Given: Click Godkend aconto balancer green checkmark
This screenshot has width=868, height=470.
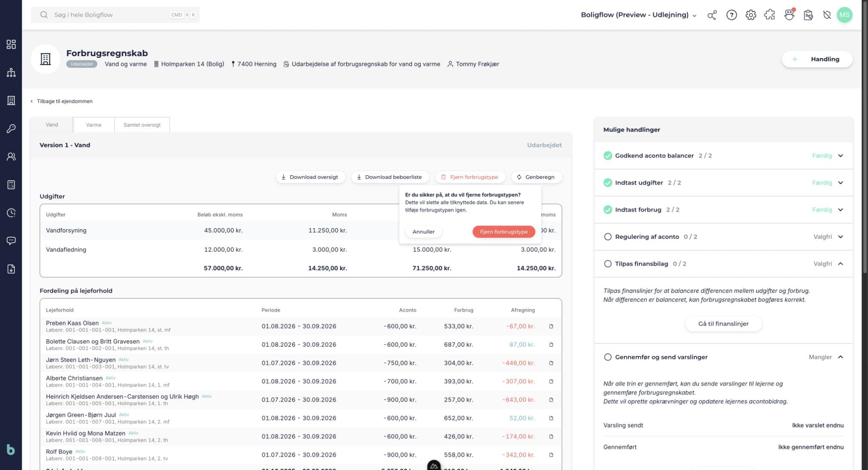Looking at the screenshot, I should tap(608, 156).
